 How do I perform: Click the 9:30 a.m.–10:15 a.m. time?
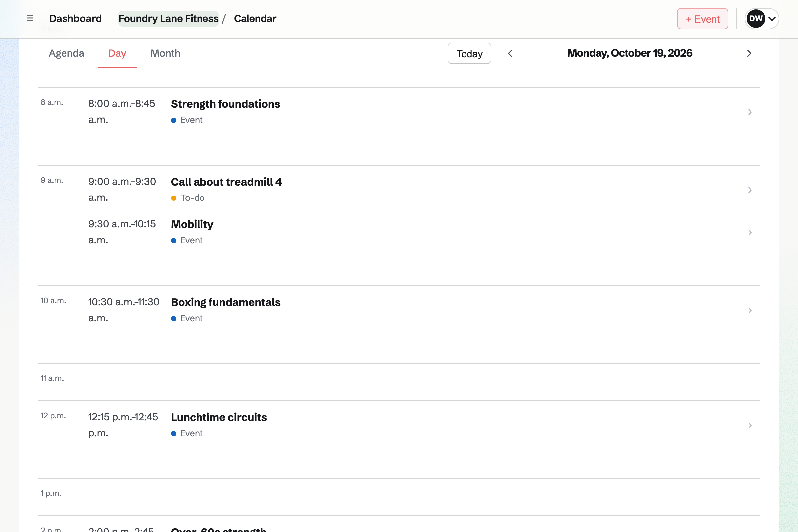pyautogui.click(x=122, y=232)
